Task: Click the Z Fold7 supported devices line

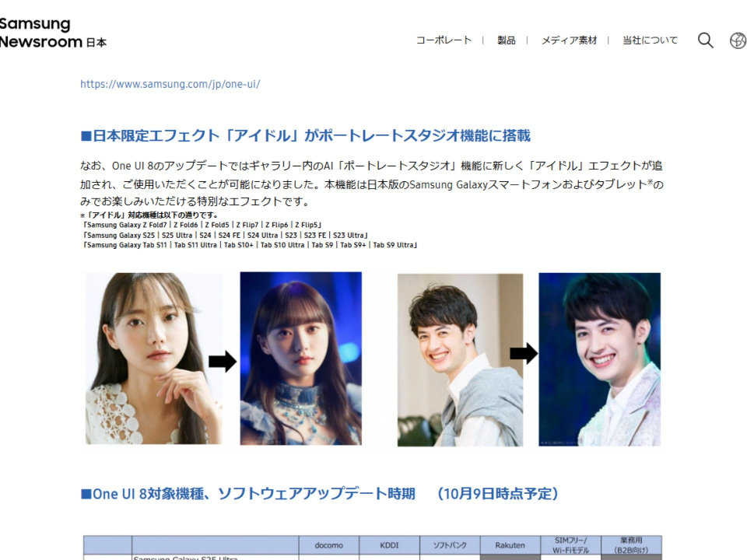Action: tap(202, 225)
